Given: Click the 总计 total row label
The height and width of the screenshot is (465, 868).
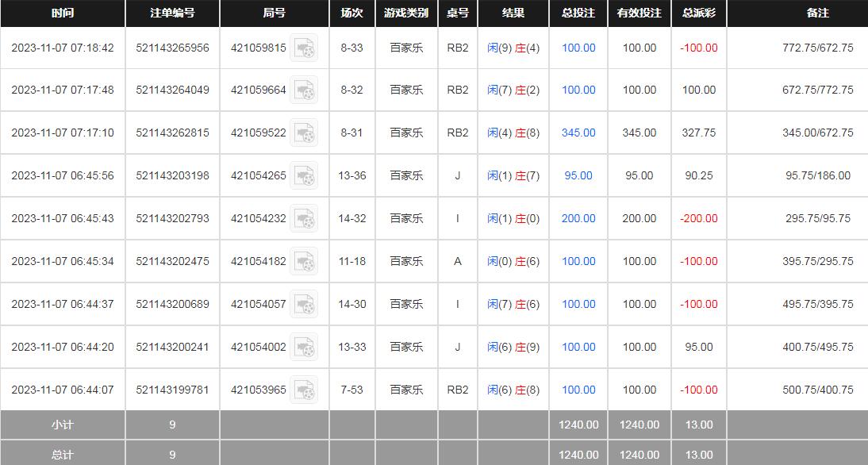Looking at the screenshot, I should pos(63,455).
